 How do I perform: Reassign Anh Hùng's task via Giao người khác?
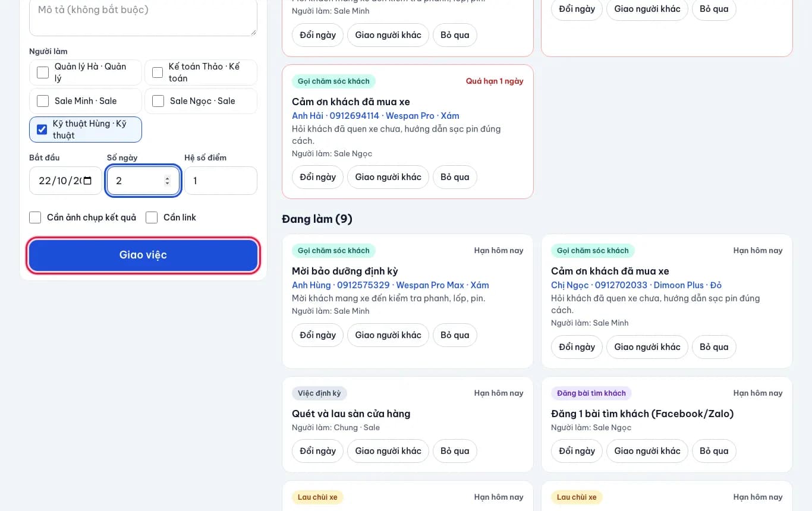pyautogui.click(x=388, y=335)
